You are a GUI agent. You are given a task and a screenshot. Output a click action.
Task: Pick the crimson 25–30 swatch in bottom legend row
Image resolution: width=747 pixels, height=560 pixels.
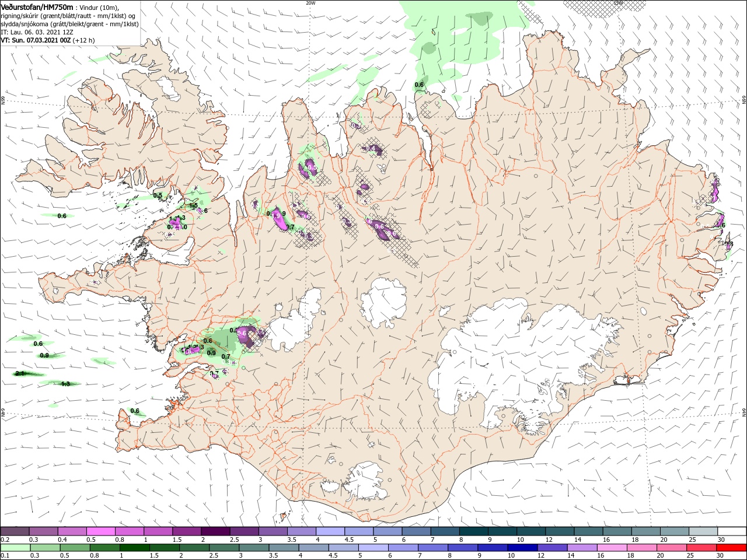[x=701, y=548]
